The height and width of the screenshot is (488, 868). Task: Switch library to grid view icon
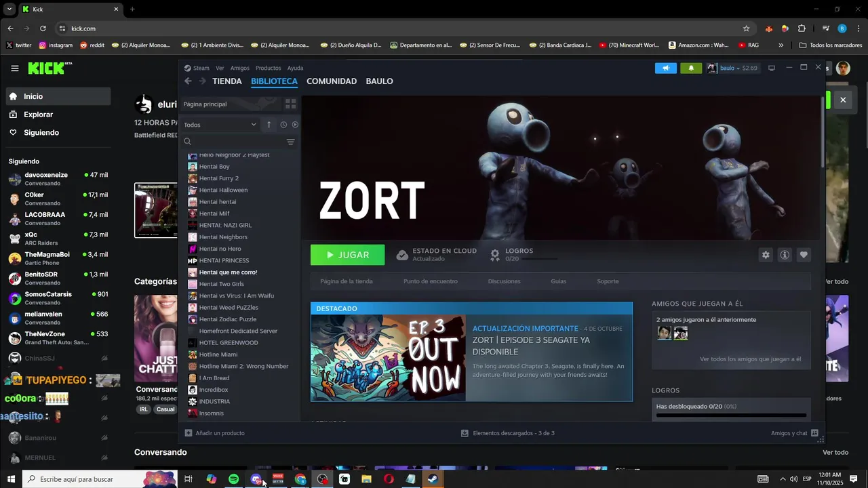coord(290,104)
